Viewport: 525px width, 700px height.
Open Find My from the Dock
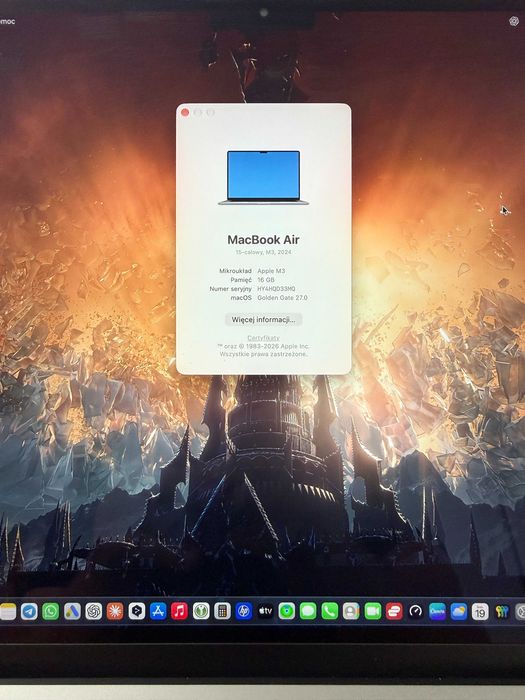click(x=287, y=611)
